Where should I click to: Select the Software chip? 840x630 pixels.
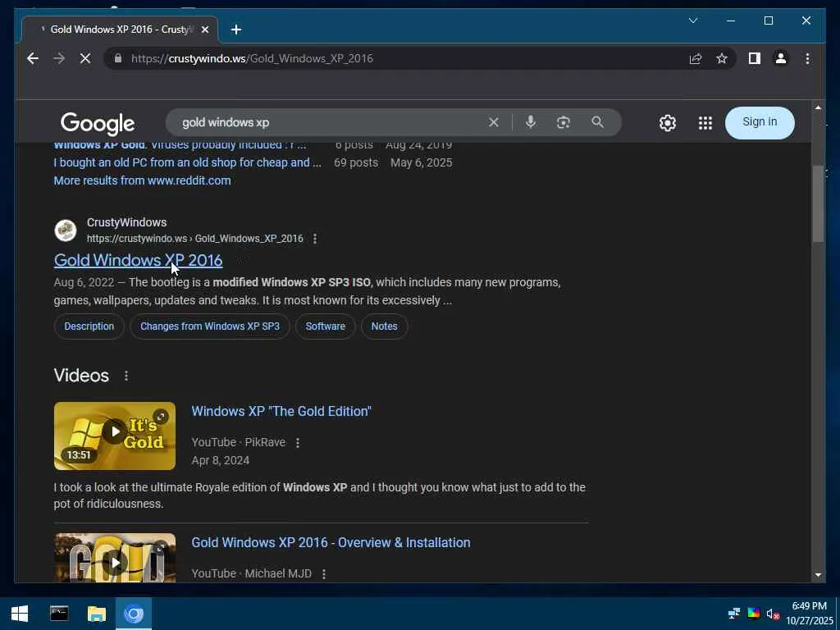click(325, 326)
